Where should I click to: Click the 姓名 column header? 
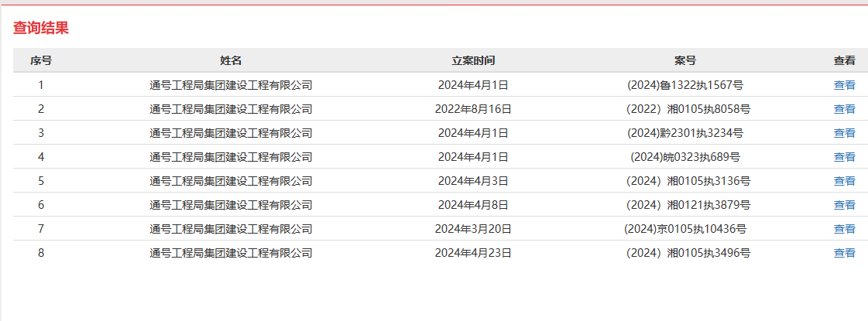231,60
